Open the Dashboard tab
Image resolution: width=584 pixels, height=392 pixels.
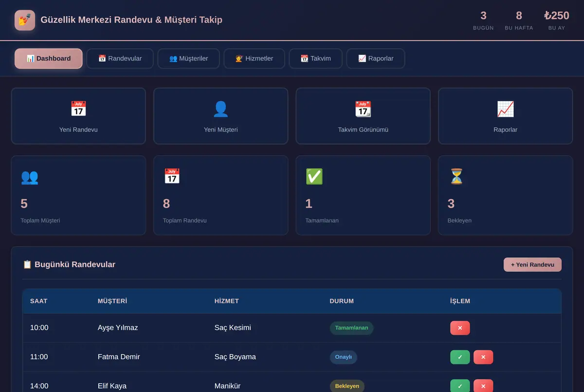point(49,58)
